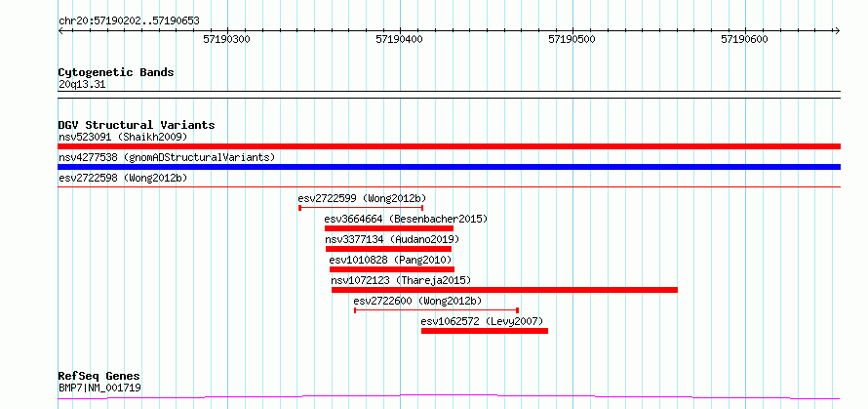Open variant label esv2722599 (Wong2012b)
Screen dimensions: 868x409
(x=362, y=198)
